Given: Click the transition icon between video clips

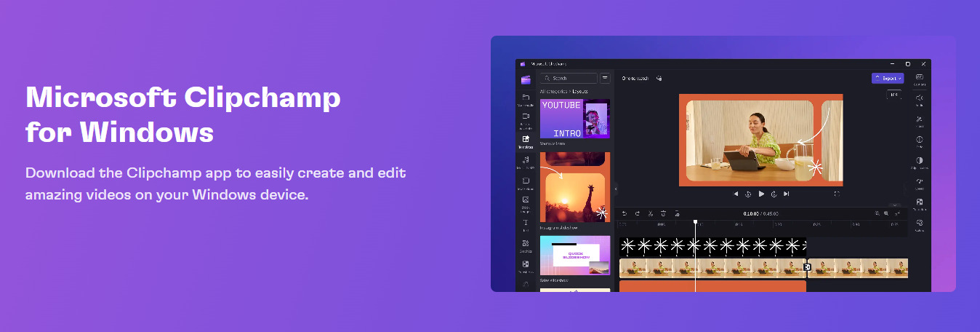Looking at the screenshot, I should (x=807, y=268).
